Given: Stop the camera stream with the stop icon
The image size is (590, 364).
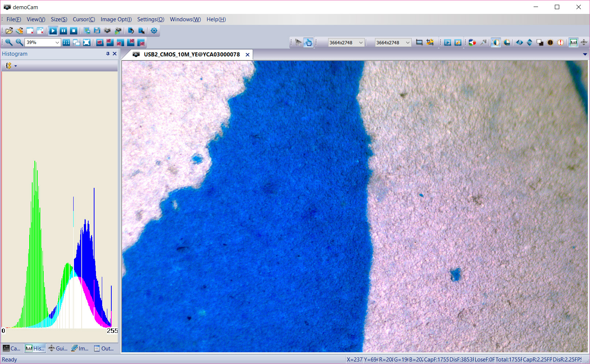Looking at the screenshot, I should [74, 31].
